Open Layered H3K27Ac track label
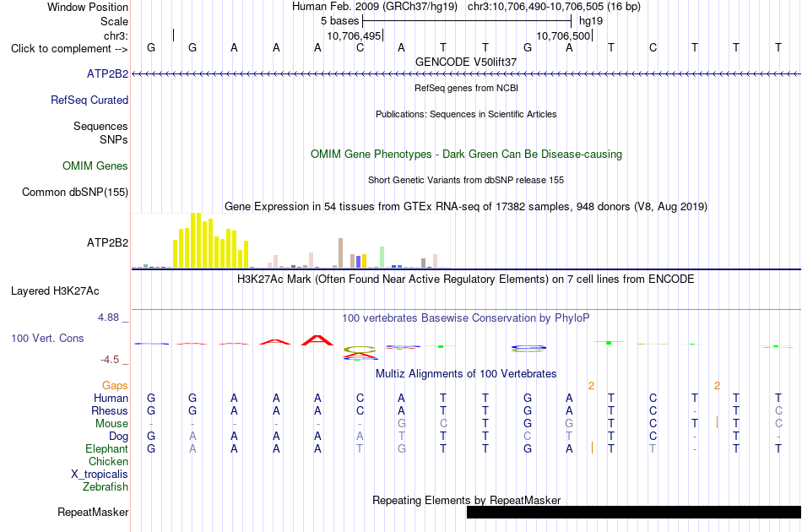This screenshot has width=802, height=532. point(55,291)
